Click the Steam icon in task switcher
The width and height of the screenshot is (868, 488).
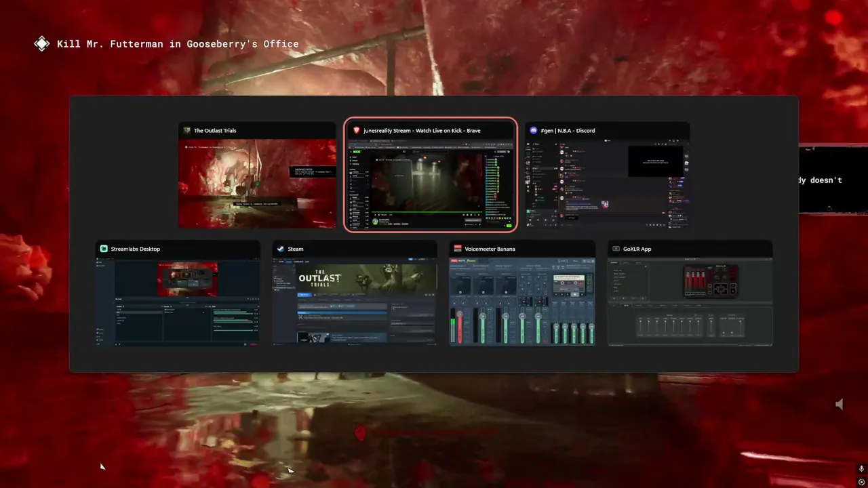[x=280, y=249]
